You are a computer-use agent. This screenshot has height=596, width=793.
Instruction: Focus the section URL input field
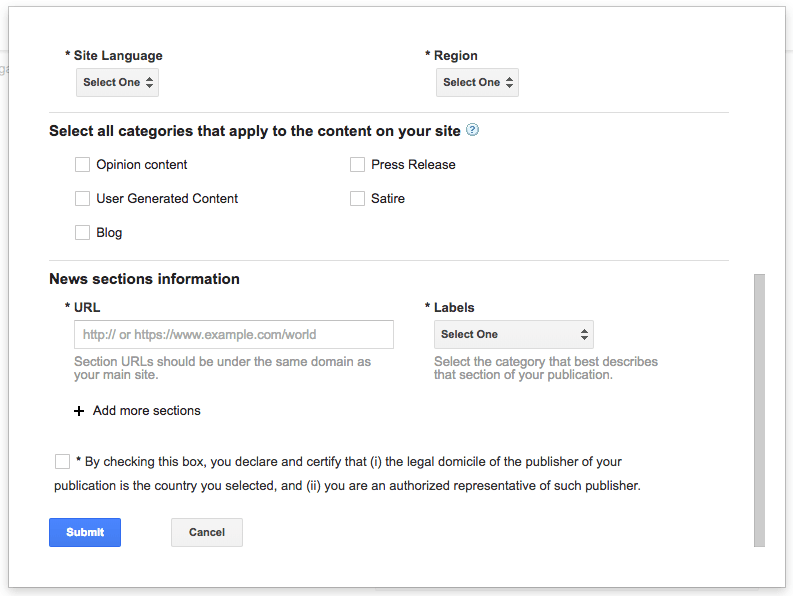click(233, 334)
